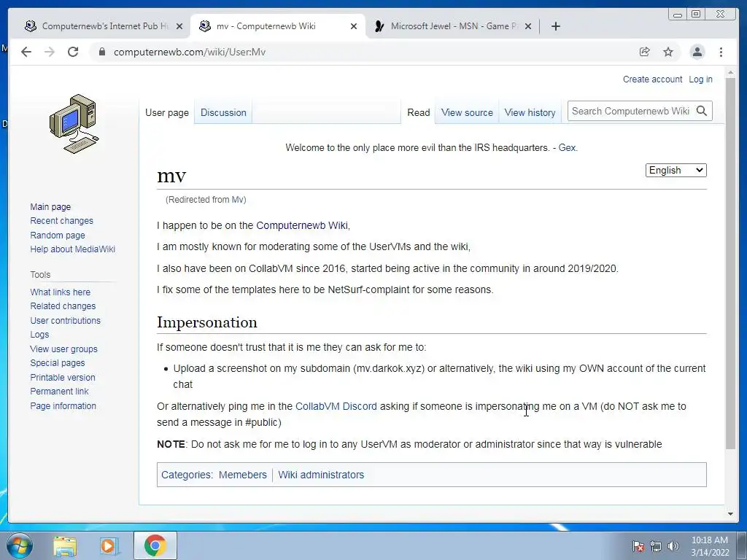Image resolution: width=747 pixels, height=560 pixels.
Task: Click the Permanent link entry
Action: [x=59, y=391]
